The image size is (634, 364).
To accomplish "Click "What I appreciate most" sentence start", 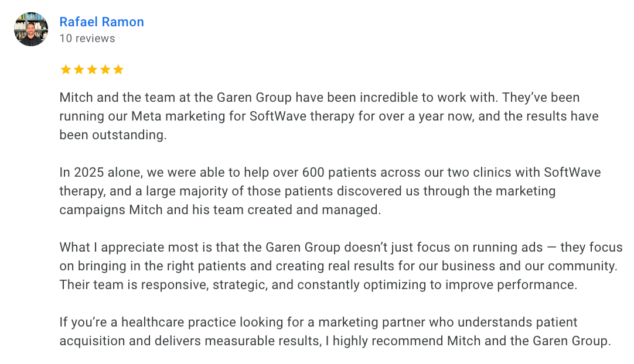I will pyautogui.click(x=118, y=248).
